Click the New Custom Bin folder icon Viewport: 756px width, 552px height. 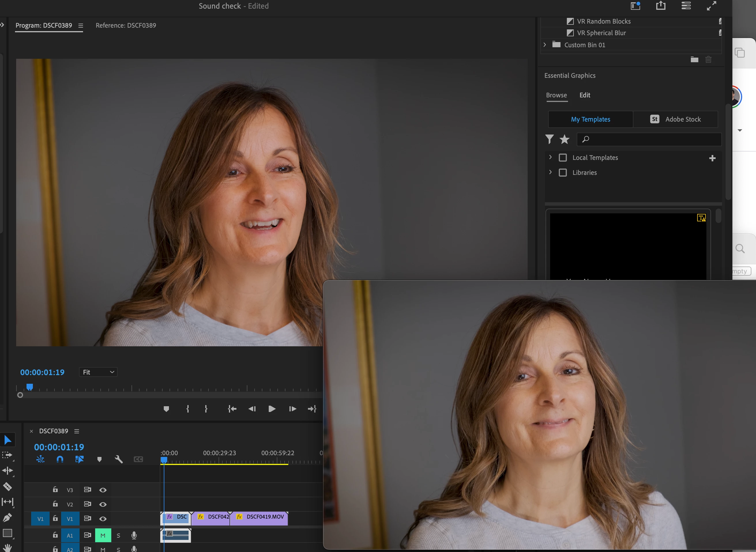pos(694,60)
